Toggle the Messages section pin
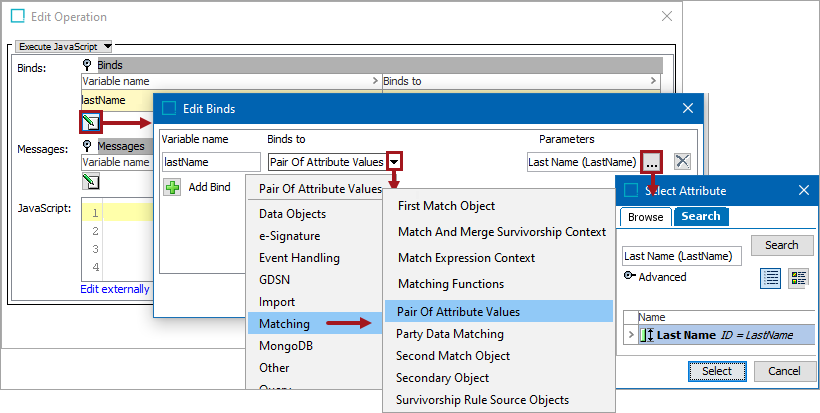The height and width of the screenshot is (413, 820). (88, 147)
